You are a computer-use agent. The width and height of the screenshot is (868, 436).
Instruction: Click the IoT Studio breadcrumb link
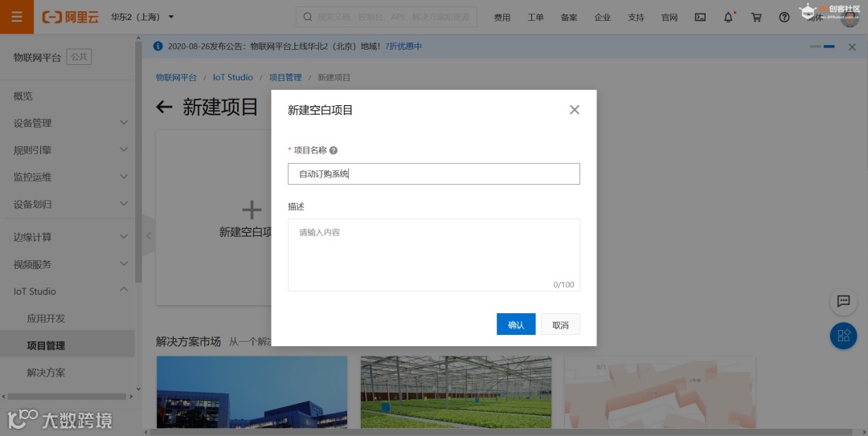coord(232,77)
